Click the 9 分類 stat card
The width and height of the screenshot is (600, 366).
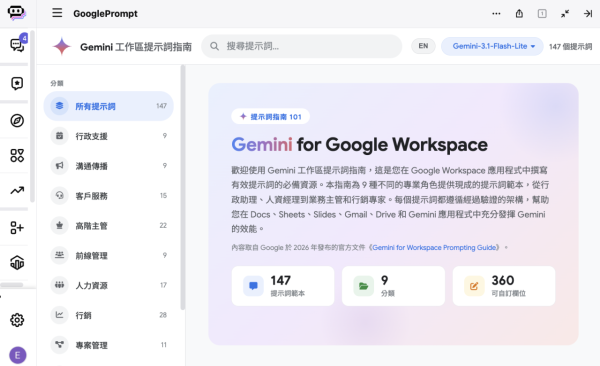pos(393,286)
